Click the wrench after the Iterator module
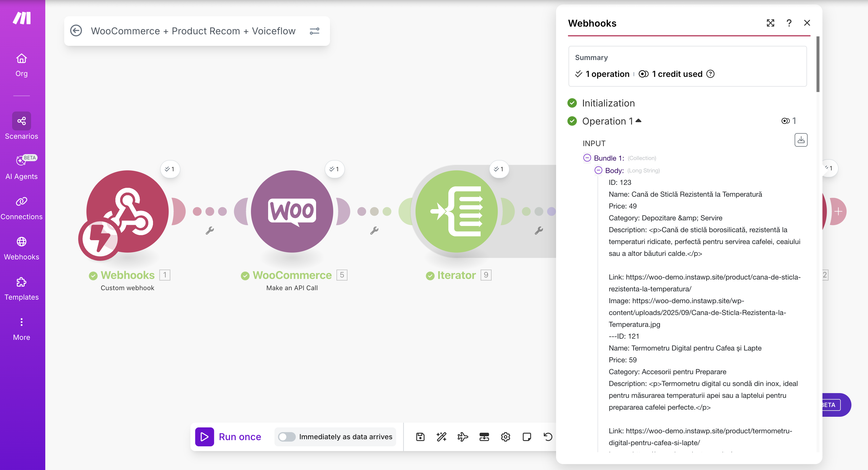 pos(538,231)
